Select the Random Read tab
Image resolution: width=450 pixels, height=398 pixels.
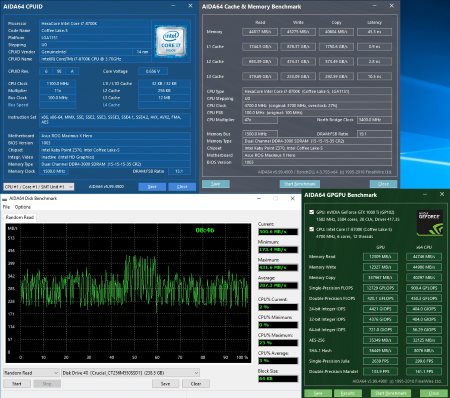pyautogui.click(x=20, y=217)
